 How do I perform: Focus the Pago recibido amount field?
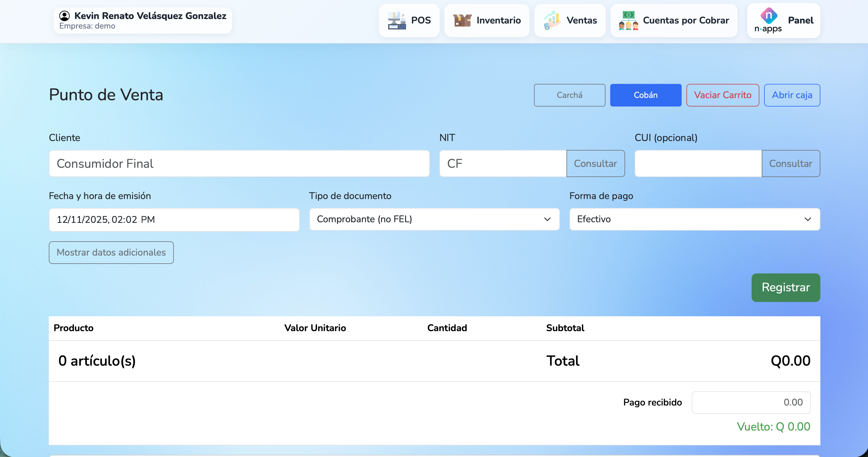(x=751, y=403)
